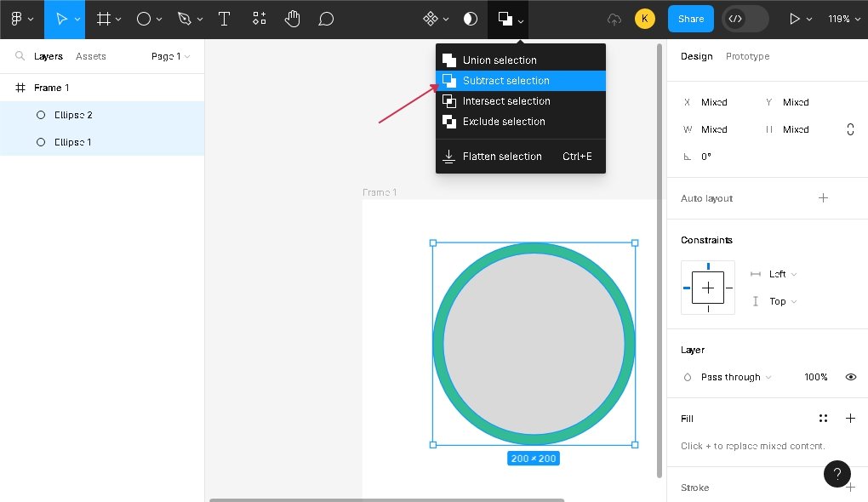This screenshot has height=502, width=868.
Task: Select the Ellipse 1 layer
Action: click(x=102, y=142)
